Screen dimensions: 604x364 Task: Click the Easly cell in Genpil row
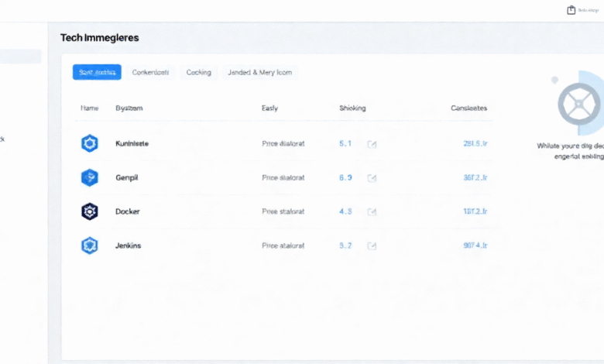pyautogui.click(x=283, y=177)
